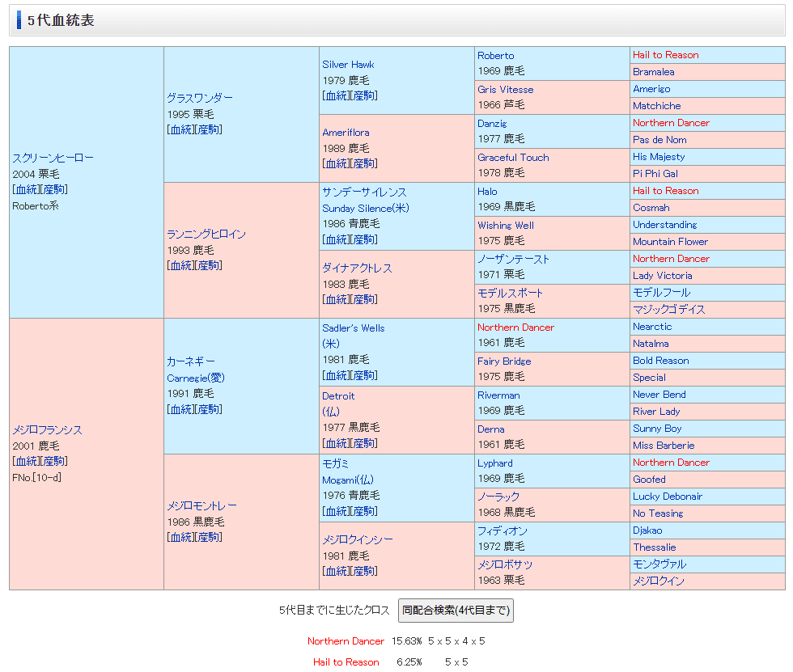The height and width of the screenshot is (672, 793).
Task: Click the Riverman link
Action: [498, 395]
